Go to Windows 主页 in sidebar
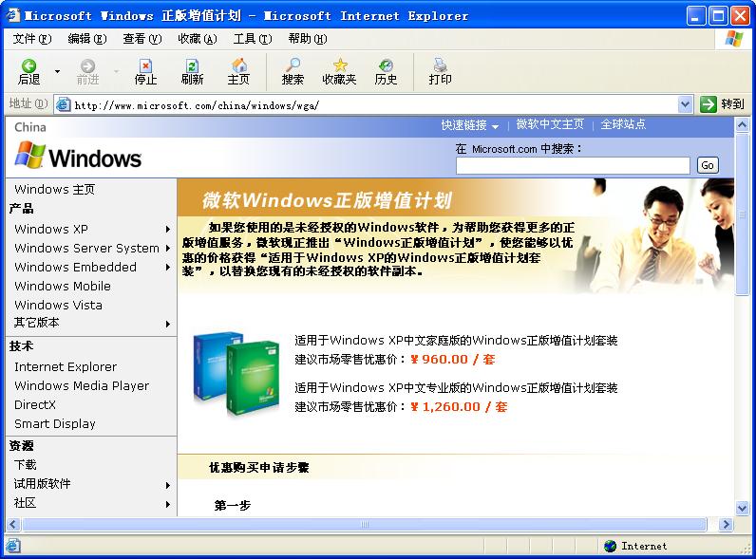756x559 pixels. [x=54, y=190]
